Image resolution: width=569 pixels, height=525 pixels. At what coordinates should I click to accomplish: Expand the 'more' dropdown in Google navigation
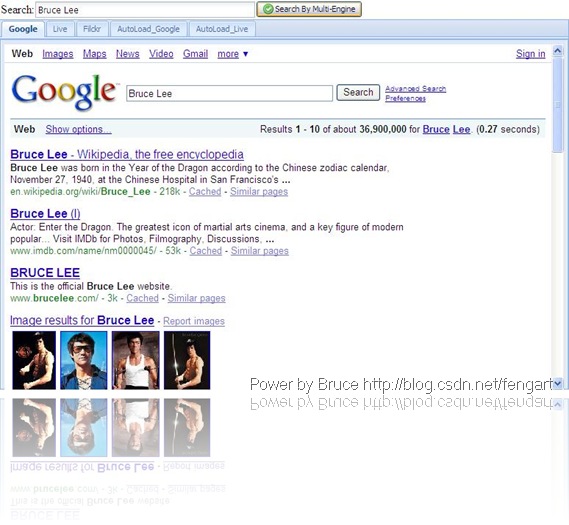[233, 54]
